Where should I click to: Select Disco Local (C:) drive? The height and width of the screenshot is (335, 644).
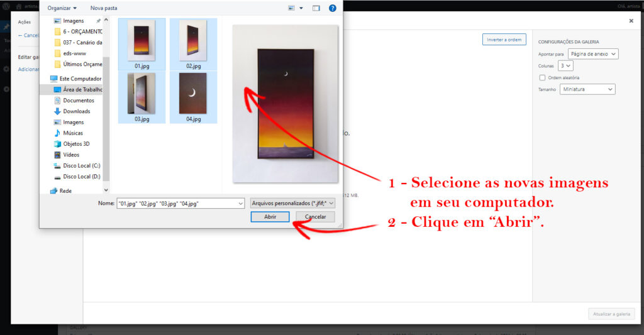tap(77, 165)
